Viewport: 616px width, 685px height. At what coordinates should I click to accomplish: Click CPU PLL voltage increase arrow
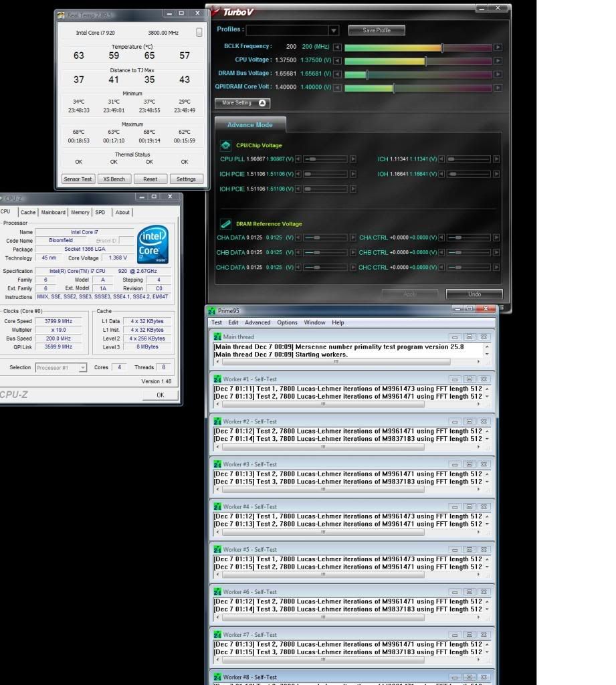pyautogui.click(x=353, y=159)
